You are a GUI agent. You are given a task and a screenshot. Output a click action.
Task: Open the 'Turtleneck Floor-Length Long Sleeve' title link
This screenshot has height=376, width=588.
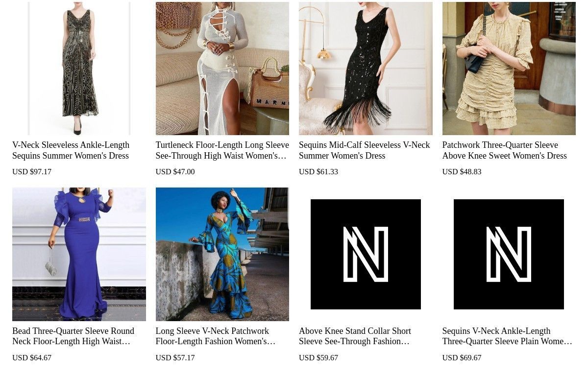click(222, 150)
